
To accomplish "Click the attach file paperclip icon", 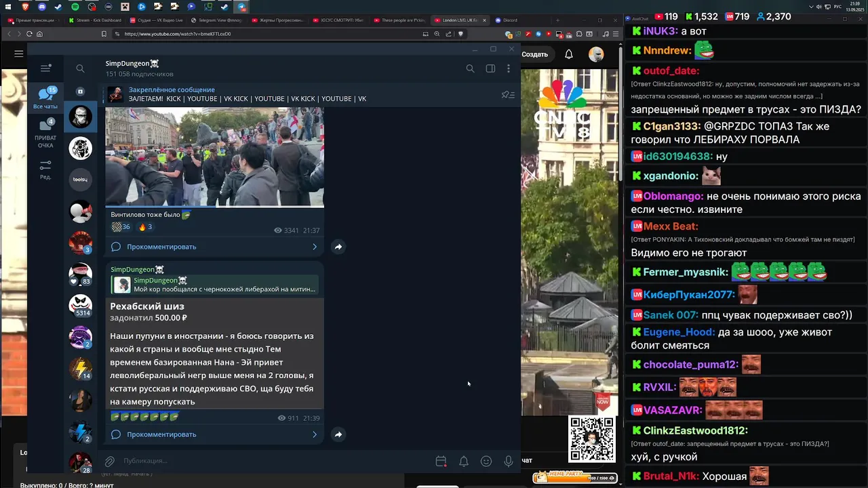I will point(109,462).
